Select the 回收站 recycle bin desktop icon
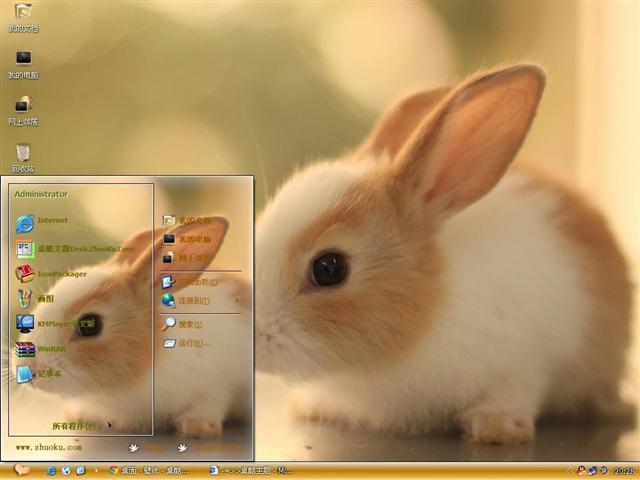Image resolution: width=640 pixels, height=480 pixels. coord(23,158)
